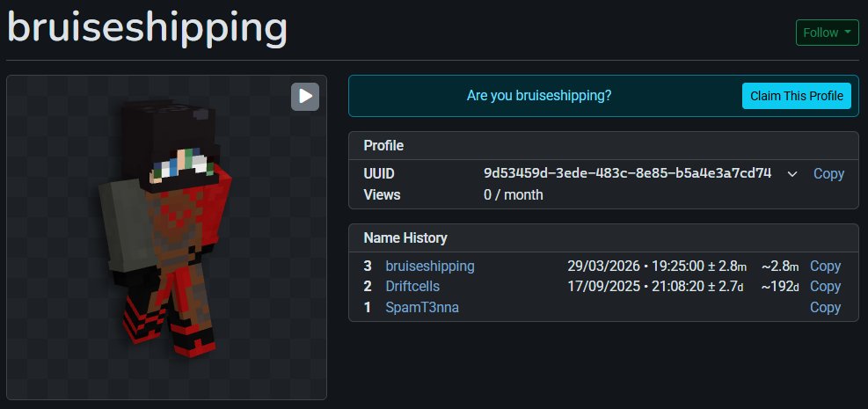868x409 pixels.
Task: Select the UUID text 9d53459d-3ede-483c-8e85-b5a4e3a7cd74
Action: pyautogui.click(x=627, y=174)
